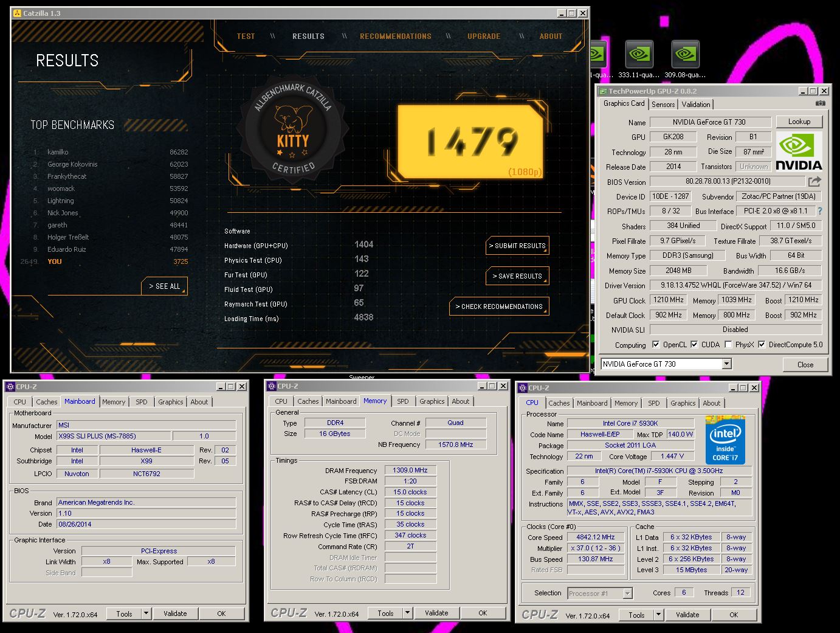Click the Intel Core i7 5930K name field

pyautogui.click(x=630, y=423)
